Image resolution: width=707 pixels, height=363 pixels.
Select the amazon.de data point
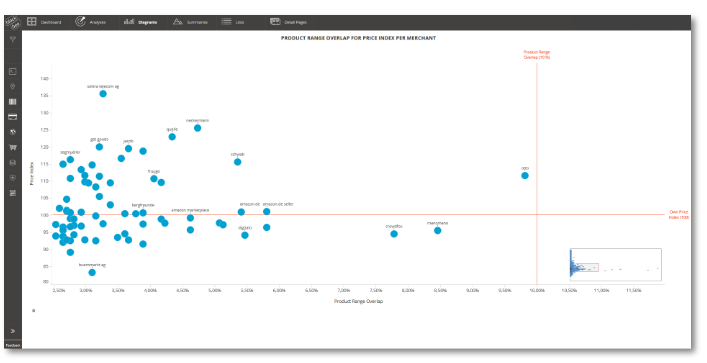pyautogui.click(x=241, y=212)
